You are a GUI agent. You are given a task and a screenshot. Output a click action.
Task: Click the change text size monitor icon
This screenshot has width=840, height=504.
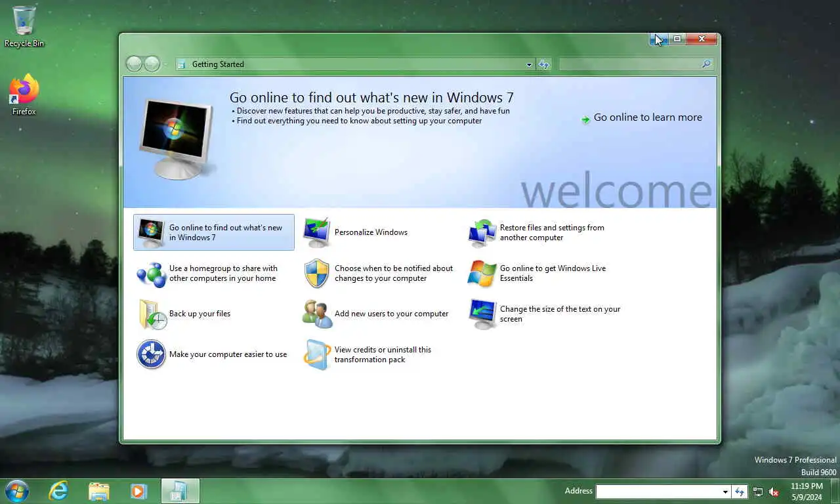(482, 314)
